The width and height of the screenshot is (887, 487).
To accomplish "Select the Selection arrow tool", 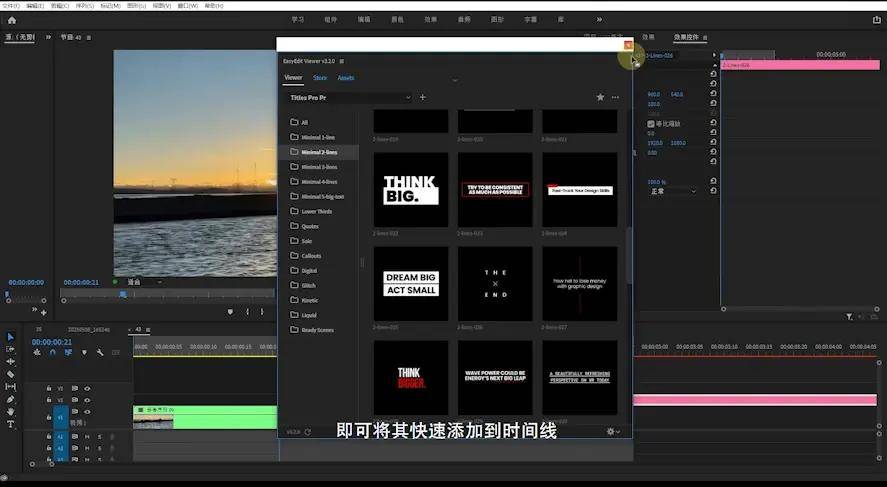I will 10,337.
